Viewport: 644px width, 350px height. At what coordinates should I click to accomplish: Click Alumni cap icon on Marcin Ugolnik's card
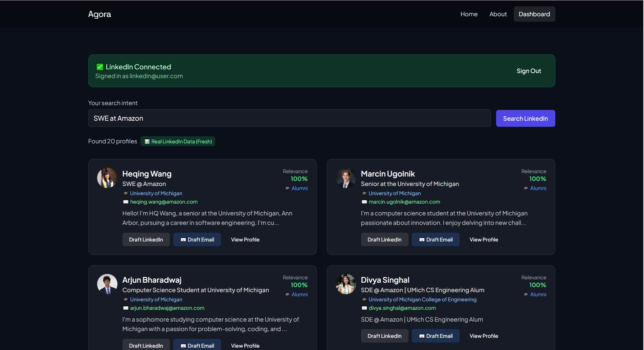click(x=526, y=188)
